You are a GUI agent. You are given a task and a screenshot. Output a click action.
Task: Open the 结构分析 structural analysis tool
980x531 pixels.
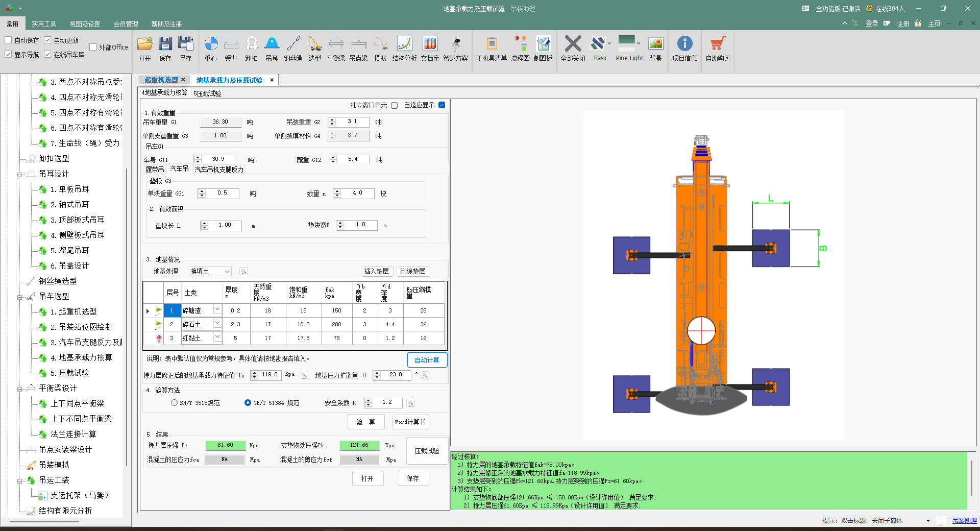(404, 49)
